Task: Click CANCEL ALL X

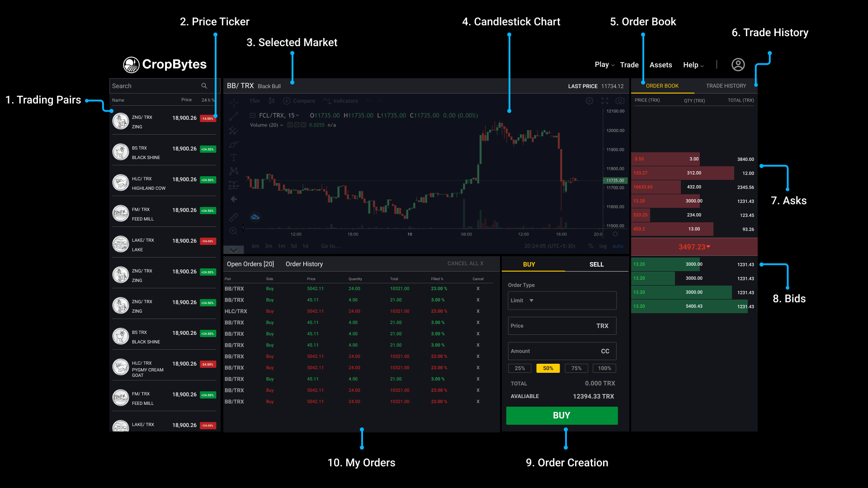Action: [x=465, y=263]
